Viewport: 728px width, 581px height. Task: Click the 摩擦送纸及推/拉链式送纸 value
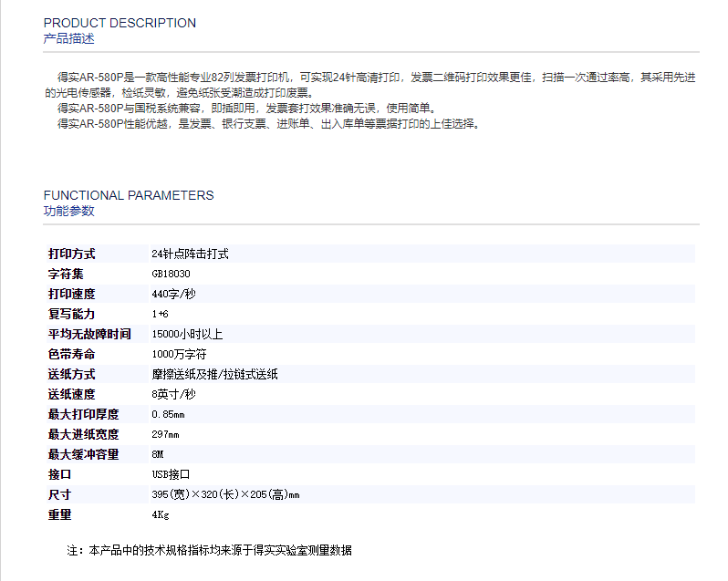point(214,374)
